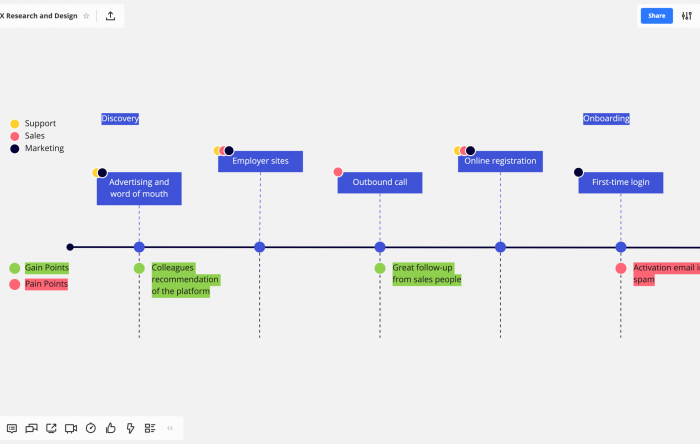700x444 pixels.
Task: Click the pink Sales dot on Outbound call
Action: pos(338,172)
